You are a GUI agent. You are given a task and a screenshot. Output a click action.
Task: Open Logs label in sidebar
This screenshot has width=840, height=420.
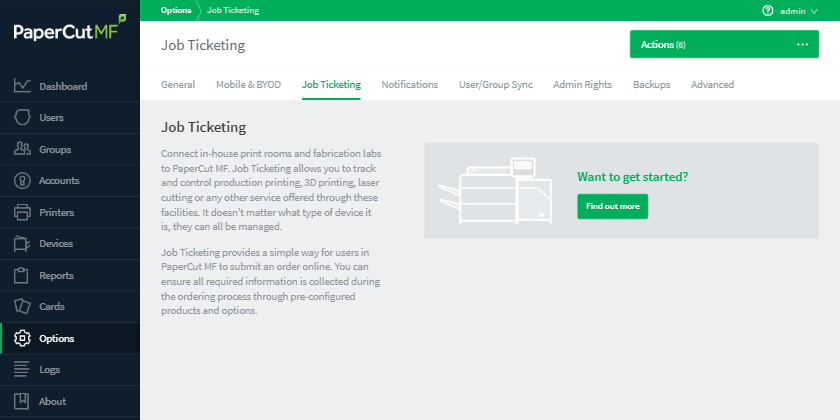pos(49,370)
